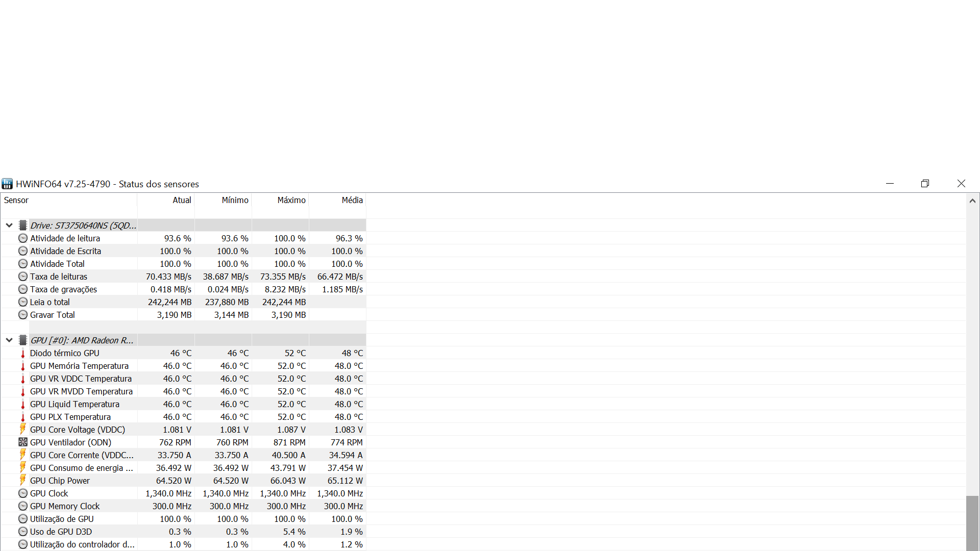Click the Mínimo column header
The image size is (980, 551).
[223, 200]
